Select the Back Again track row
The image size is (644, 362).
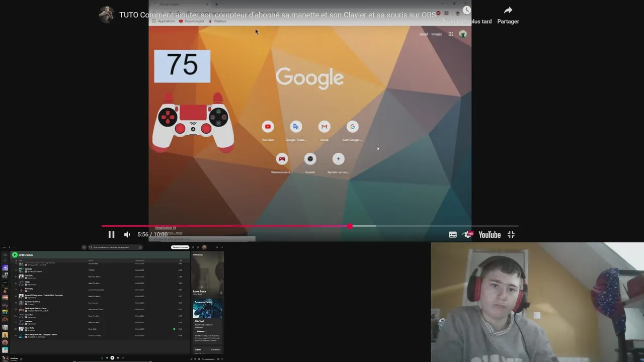pyautogui.click(x=100, y=309)
